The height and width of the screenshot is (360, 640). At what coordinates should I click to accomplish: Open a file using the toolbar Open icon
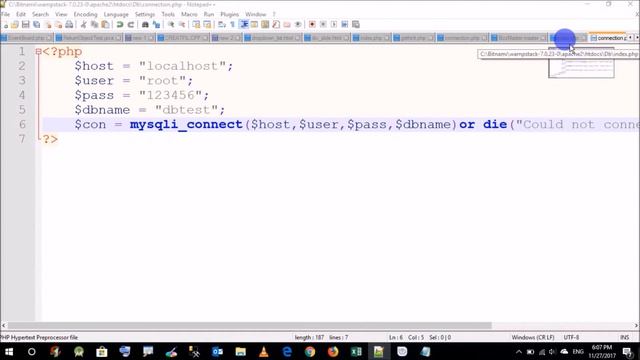tap(15, 24)
